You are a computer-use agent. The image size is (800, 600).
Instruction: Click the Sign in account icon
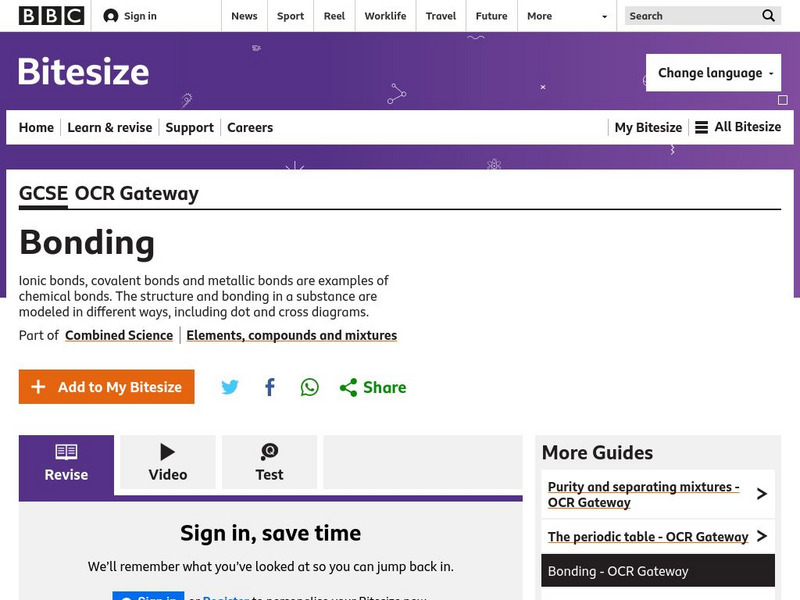(x=111, y=16)
